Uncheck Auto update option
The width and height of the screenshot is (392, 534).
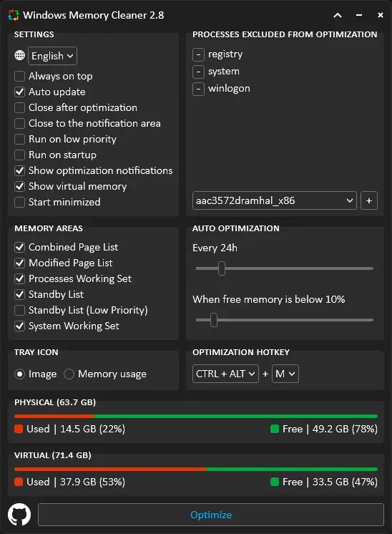pyautogui.click(x=20, y=92)
